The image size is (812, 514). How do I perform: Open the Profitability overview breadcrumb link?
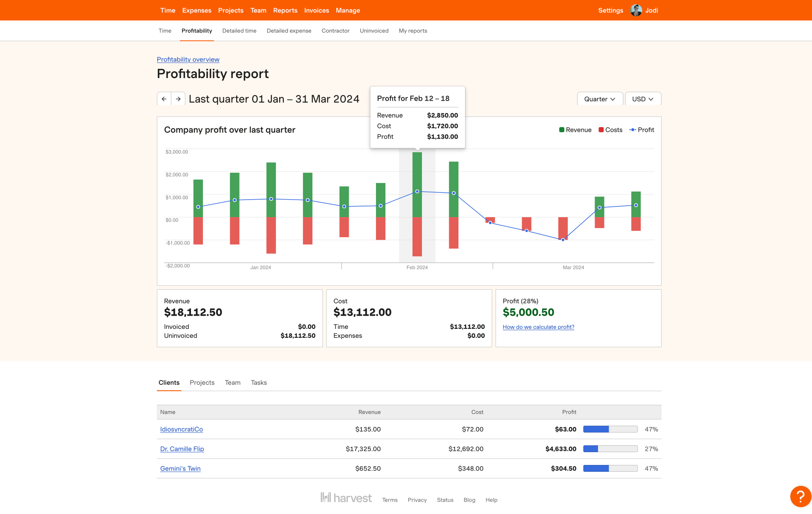(188, 59)
